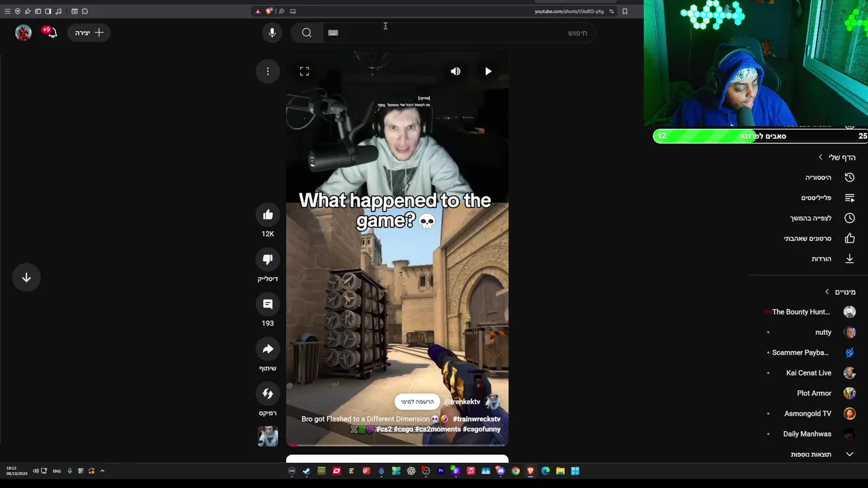
Task: Go to the next Short with down arrow
Action: point(26,277)
